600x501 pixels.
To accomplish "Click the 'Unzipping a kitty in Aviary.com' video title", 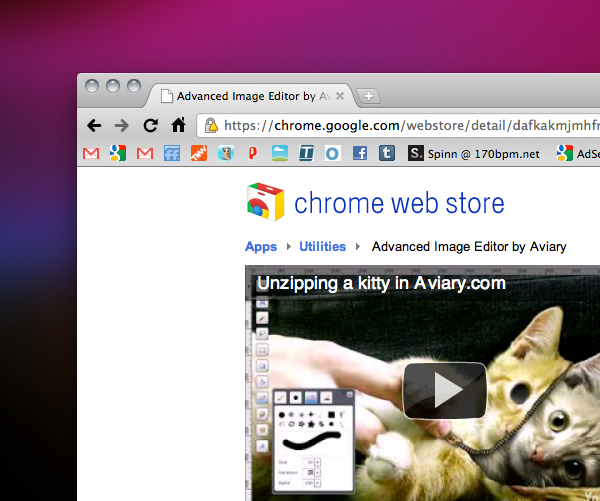I will [381, 284].
